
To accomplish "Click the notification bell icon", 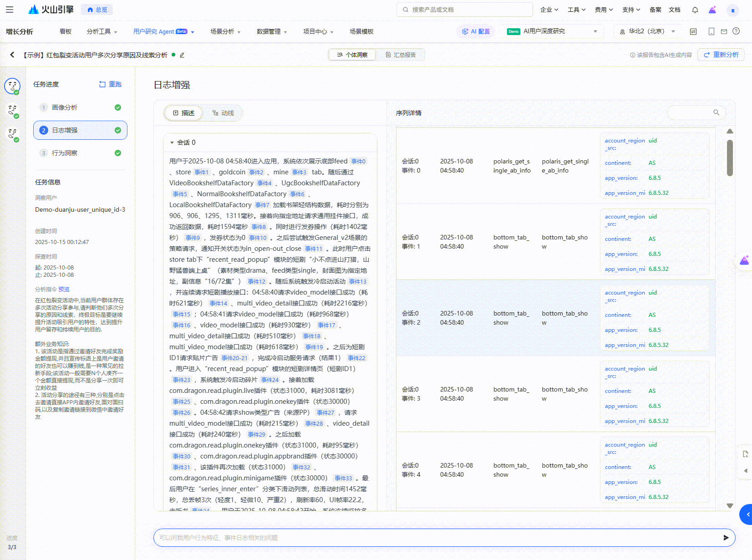I will pyautogui.click(x=695, y=10).
